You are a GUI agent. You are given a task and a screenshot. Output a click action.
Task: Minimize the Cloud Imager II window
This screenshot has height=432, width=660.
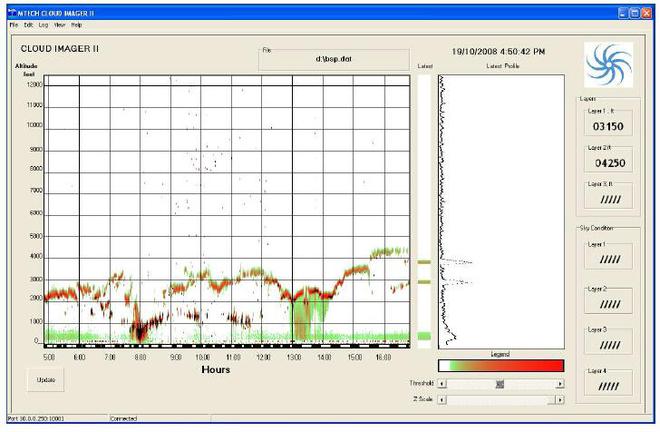[x=623, y=13]
